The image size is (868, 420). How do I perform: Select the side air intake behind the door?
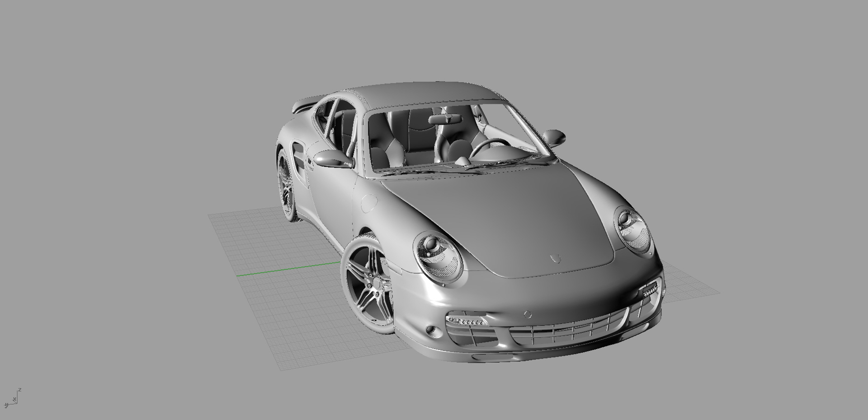pos(300,160)
